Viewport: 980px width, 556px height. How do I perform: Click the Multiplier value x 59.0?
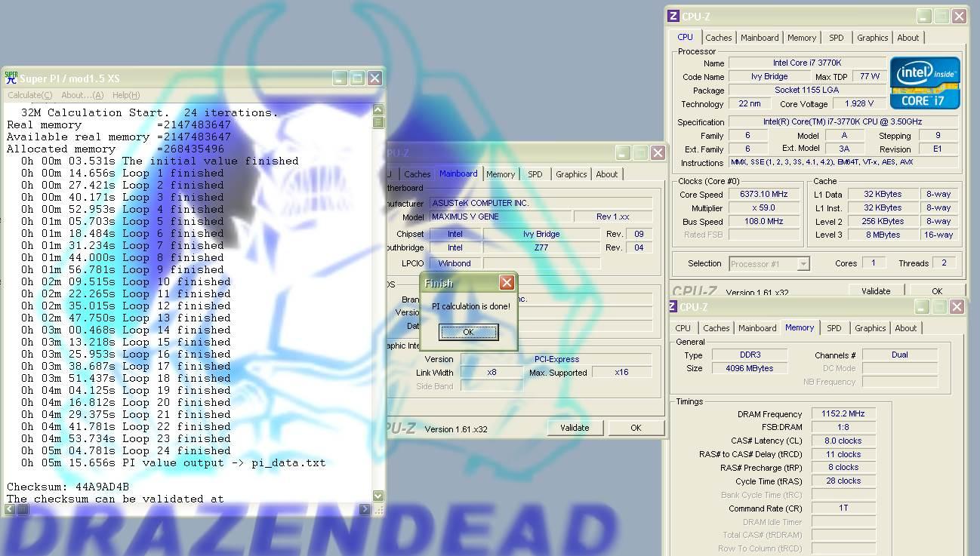tap(764, 208)
